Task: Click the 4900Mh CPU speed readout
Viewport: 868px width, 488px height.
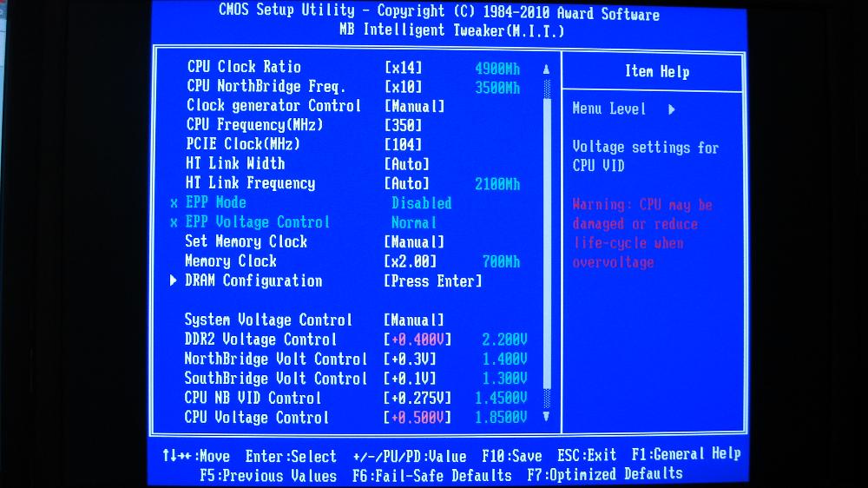Action: [497, 69]
